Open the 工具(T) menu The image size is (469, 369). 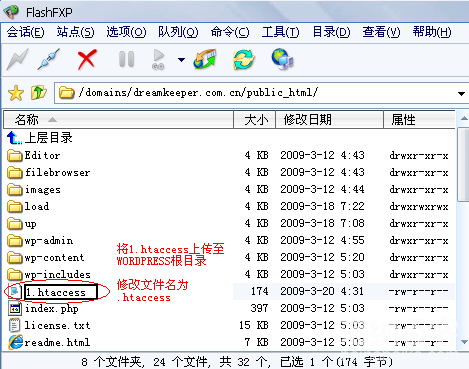(x=280, y=32)
